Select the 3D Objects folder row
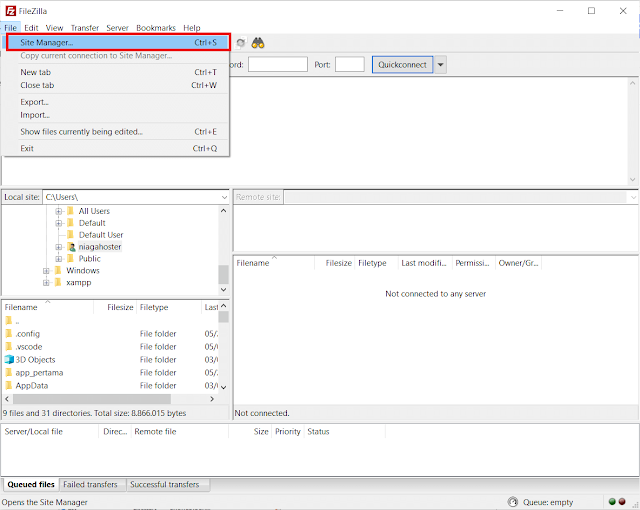The image size is (640, 510). pyautogui.click(x=110, y=360)
